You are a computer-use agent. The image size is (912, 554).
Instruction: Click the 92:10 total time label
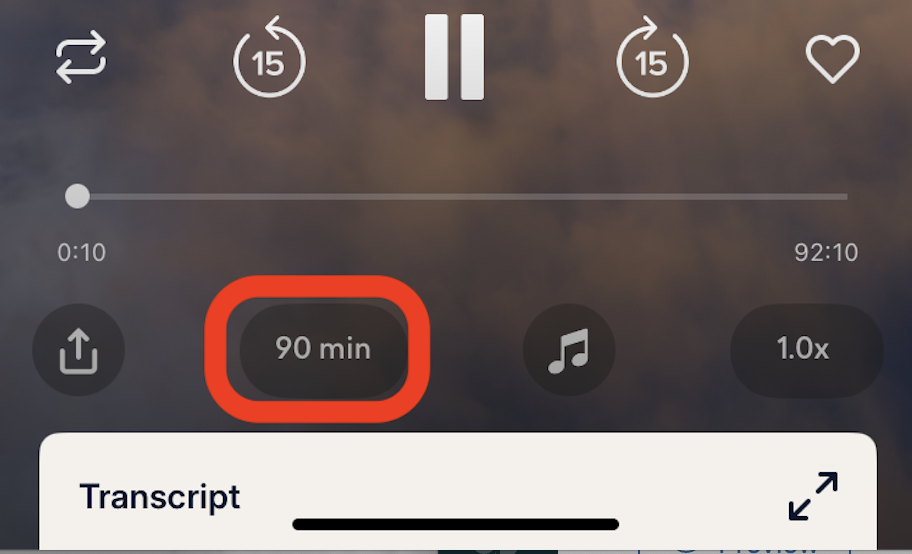point(826,253)
